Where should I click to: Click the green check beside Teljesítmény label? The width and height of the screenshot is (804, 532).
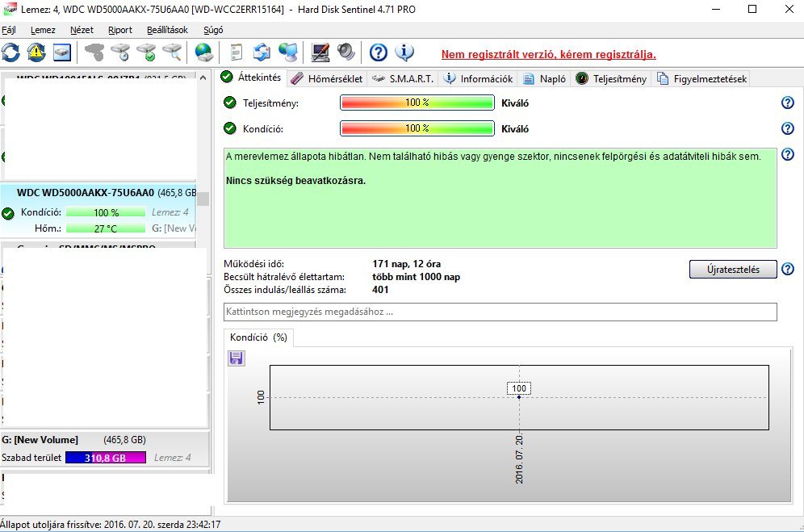[230, 103]
